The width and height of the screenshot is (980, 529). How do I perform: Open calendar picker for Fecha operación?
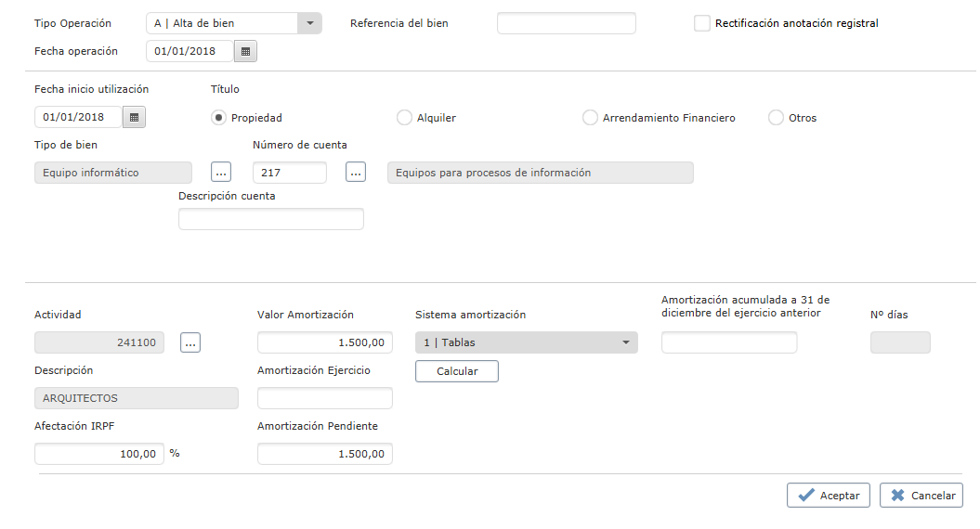[x=245, y=51]
